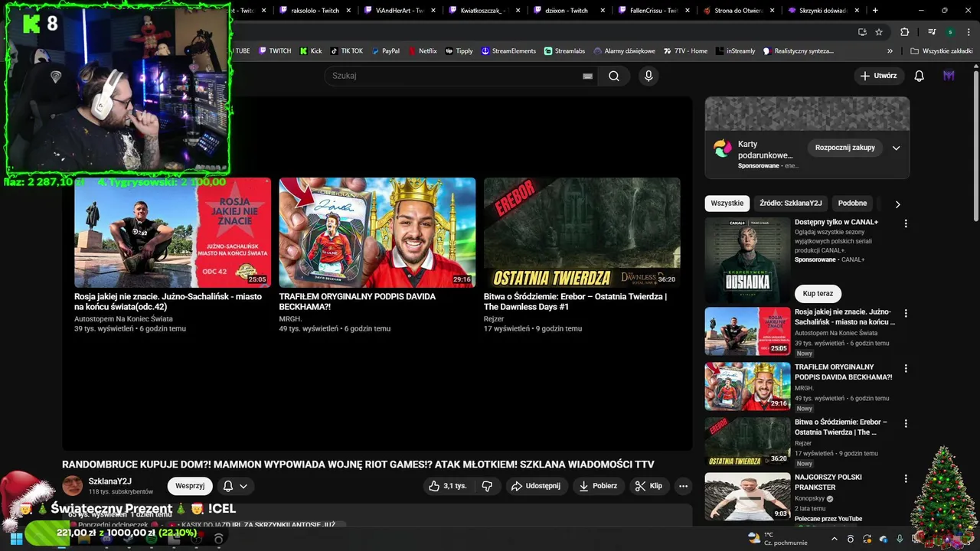The height and width of the screenshot is (551, 980).
Task: Select the Źródło: SzklanaY2J filter chip
Action: [790, 204]
